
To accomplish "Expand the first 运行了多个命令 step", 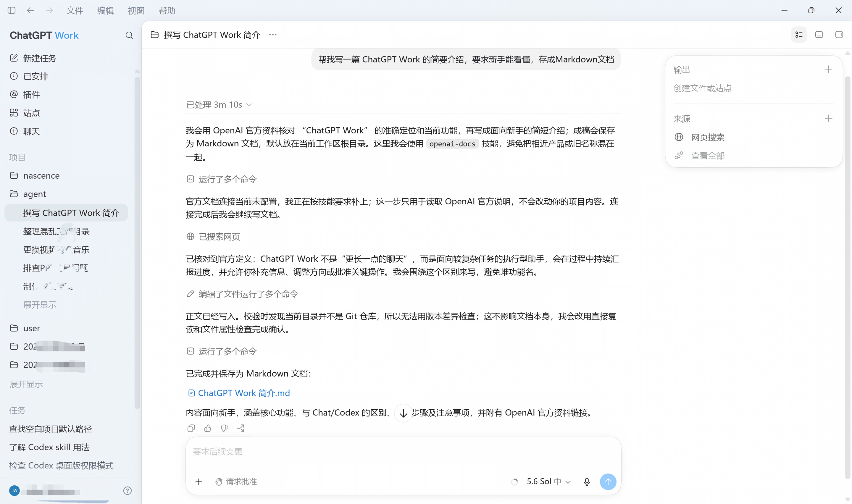I will pyautogui.click(x=221, y=179).
